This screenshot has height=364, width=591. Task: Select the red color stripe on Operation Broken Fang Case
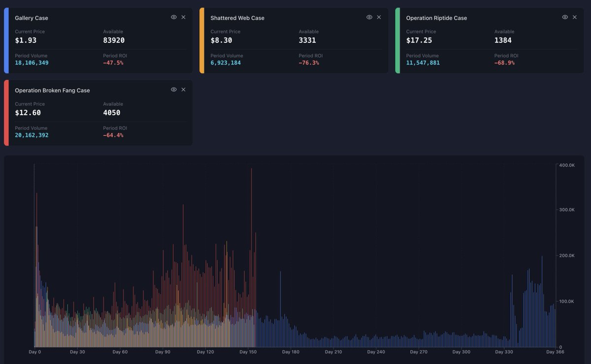point(6,113)
